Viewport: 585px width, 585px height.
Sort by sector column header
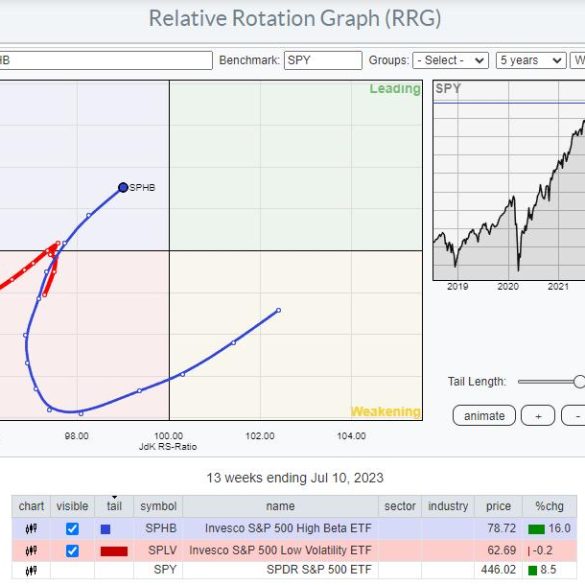(400, 506)
